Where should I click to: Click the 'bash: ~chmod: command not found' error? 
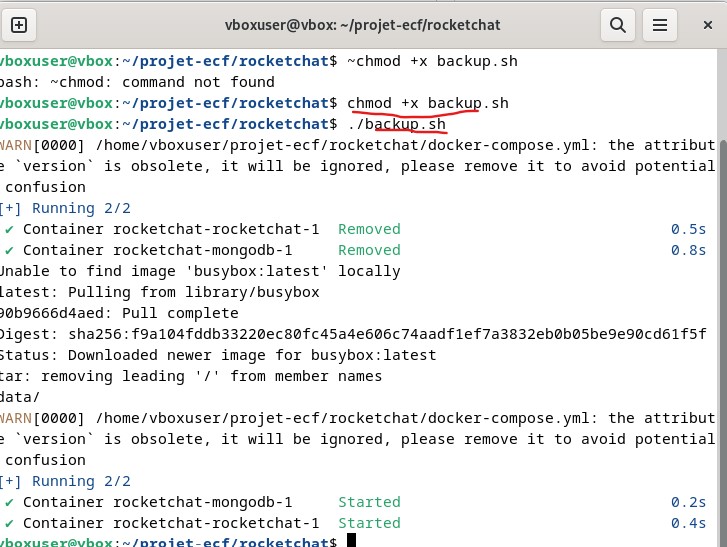pyautogui.click(x=137, y=82)
